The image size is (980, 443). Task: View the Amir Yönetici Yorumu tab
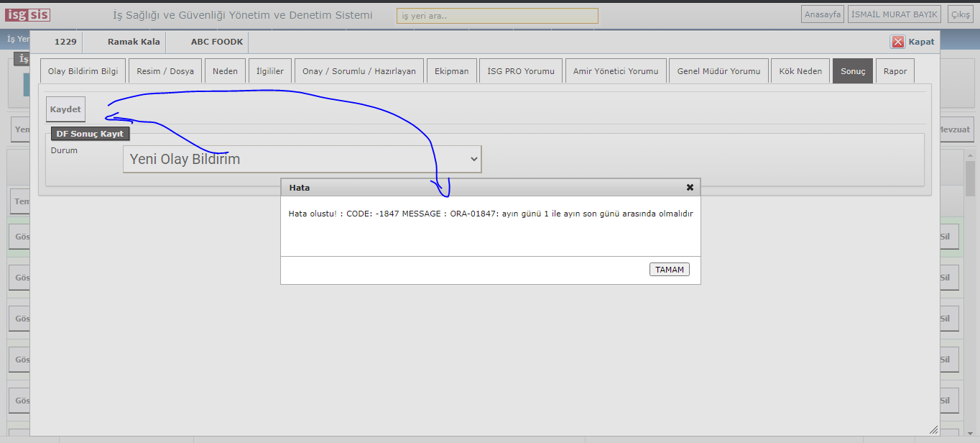[x=615, y=71]
